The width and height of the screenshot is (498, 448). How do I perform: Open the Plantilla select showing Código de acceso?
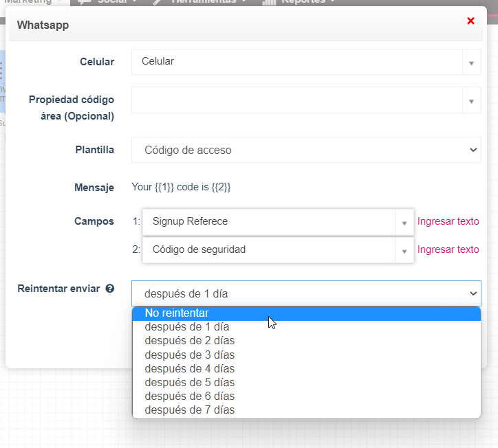(x=306, y=150)
